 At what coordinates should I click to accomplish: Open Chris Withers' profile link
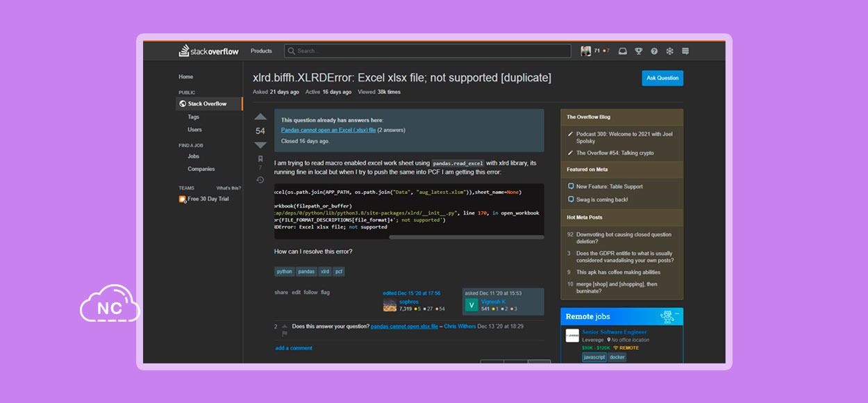460,326
